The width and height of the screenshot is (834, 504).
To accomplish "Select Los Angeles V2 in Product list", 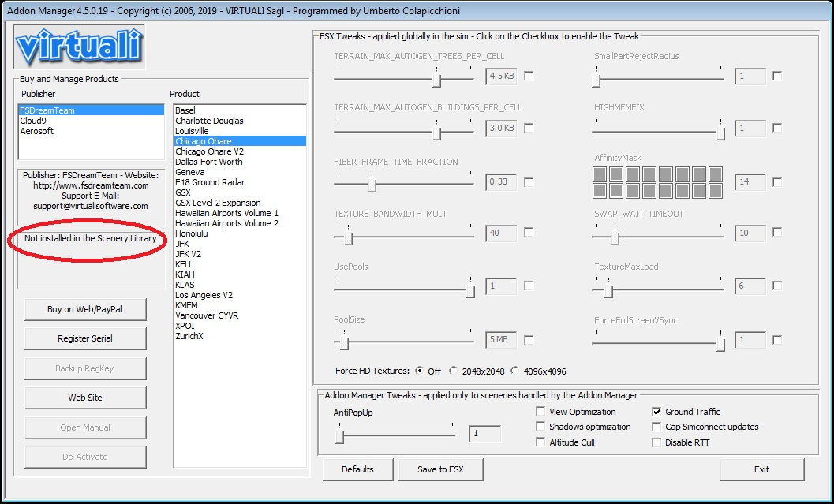I will (x=204, y=295).
